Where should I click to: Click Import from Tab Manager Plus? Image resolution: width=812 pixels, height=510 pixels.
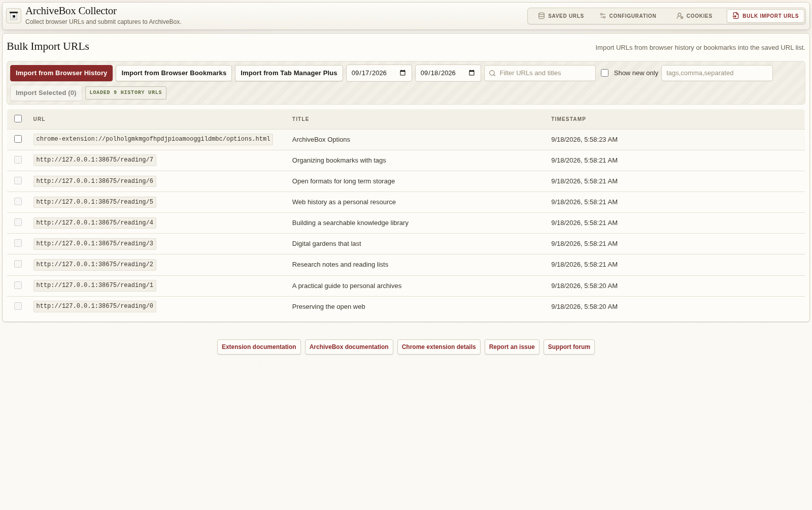coord(289,73)
